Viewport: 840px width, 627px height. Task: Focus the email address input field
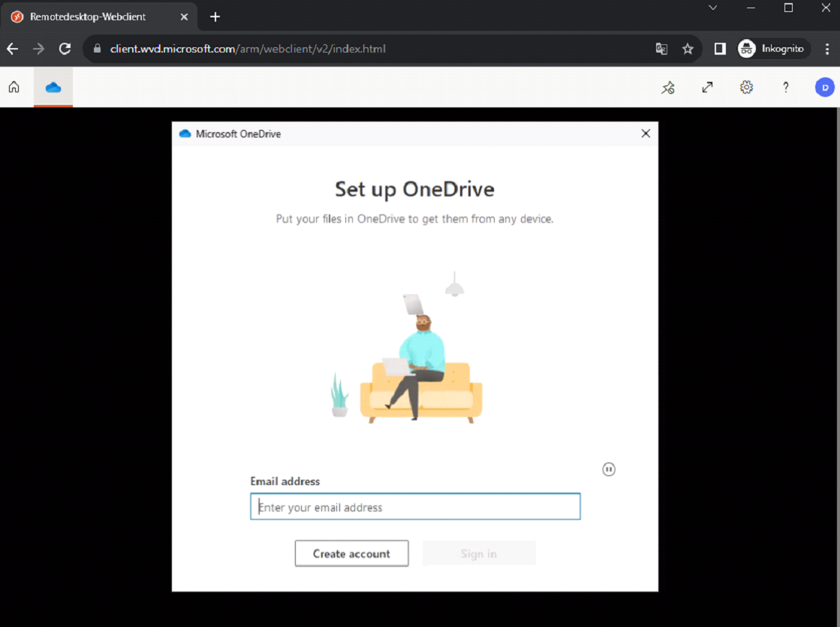pos(415,506)
